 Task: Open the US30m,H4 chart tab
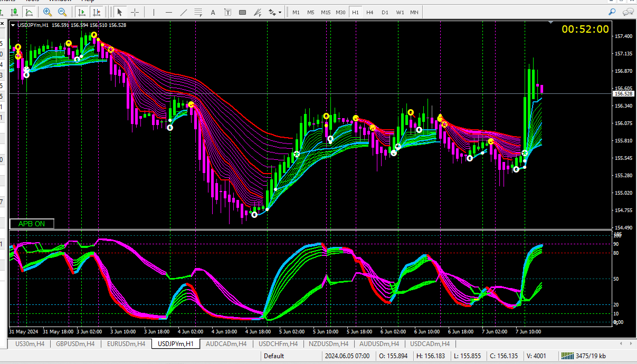(x=29, y=344)
